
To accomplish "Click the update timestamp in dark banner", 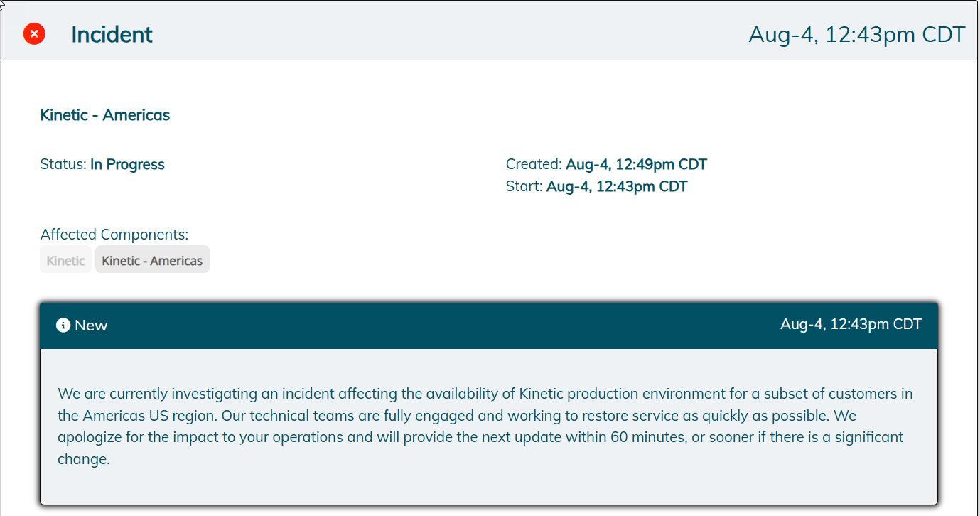I will click(851, 324).
